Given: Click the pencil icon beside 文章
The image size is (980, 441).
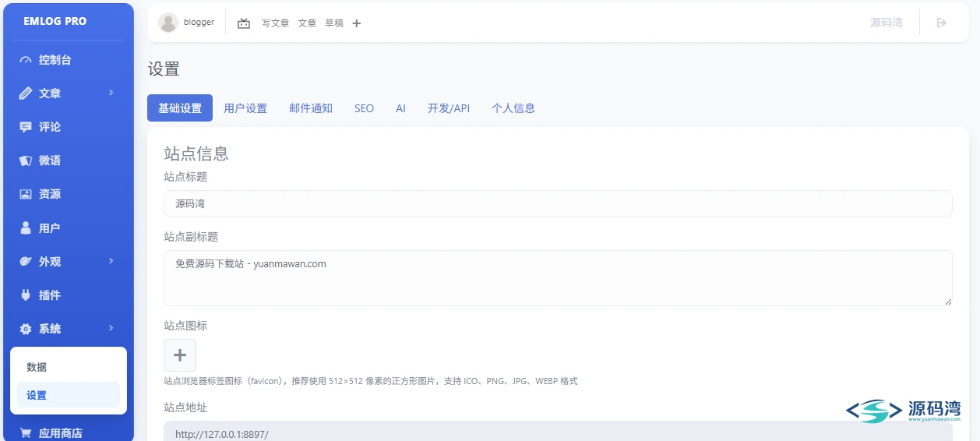Looking at the screenshot, I should (26, 93).
